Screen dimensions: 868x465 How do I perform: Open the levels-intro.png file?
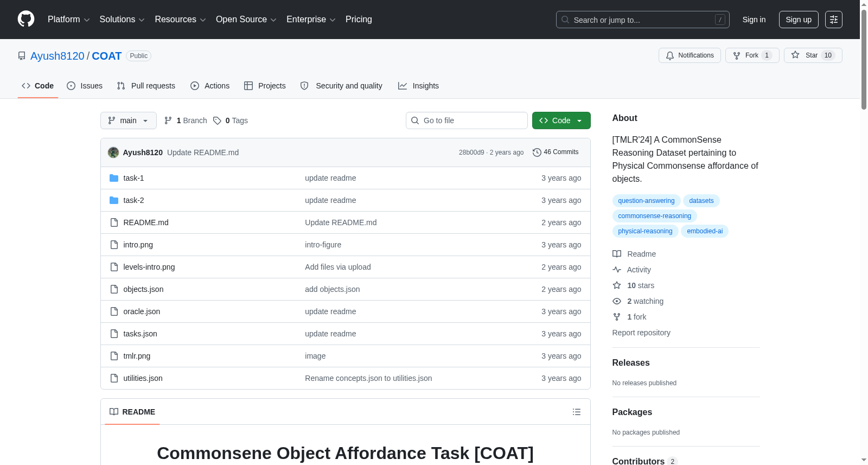pyautogui.click(x=149, y=267)
